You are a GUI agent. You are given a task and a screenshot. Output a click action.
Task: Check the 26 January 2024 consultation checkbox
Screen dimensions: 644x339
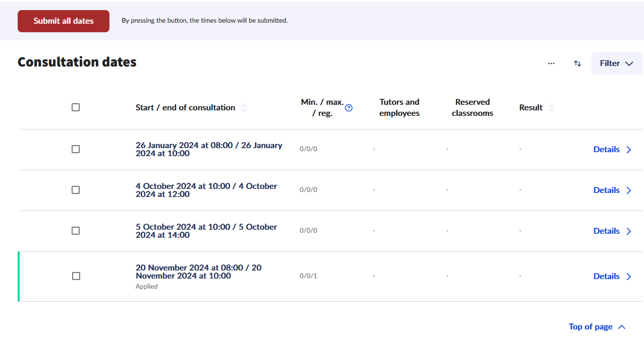pyautogui.click(x=76, y=149)
